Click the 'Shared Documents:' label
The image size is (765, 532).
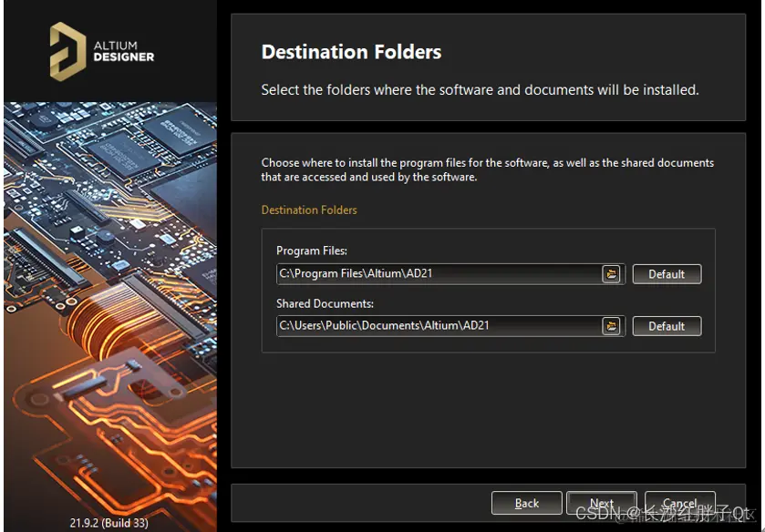325,303
